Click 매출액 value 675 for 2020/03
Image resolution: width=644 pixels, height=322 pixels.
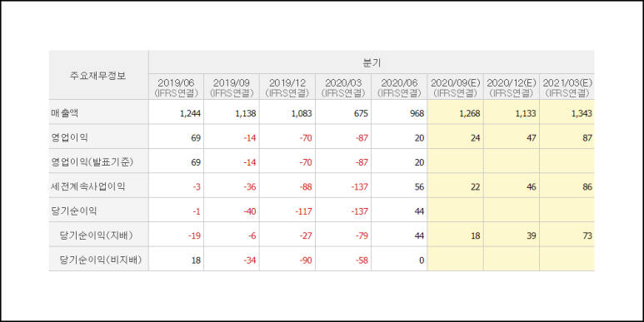(361, 114)
